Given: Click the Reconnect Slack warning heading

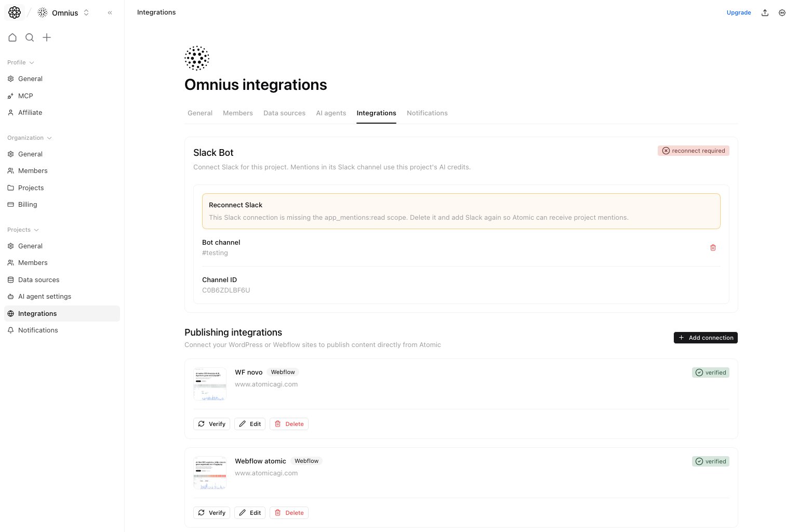Looking at the screenshot, I should coord(235,205).
